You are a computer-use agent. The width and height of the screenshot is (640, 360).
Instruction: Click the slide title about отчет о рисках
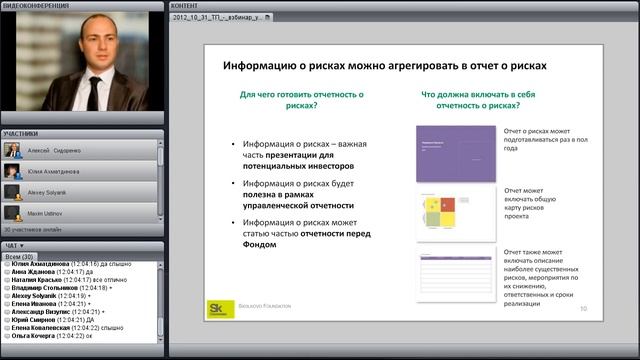tap(384, 66)
